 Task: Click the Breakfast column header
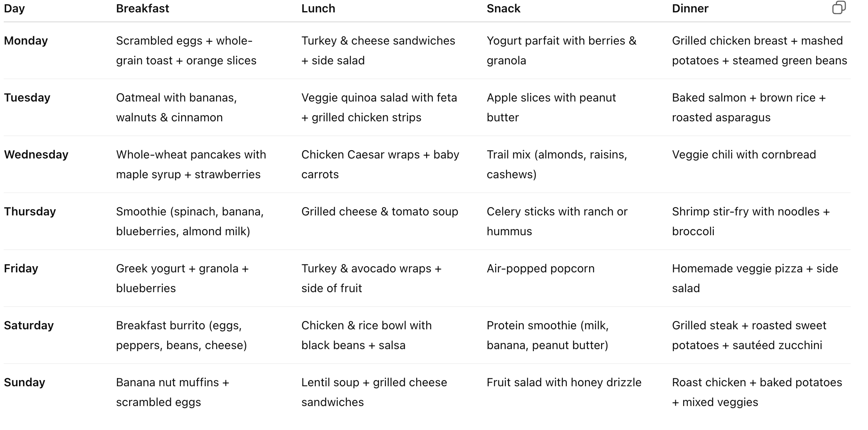coord(142,9)
